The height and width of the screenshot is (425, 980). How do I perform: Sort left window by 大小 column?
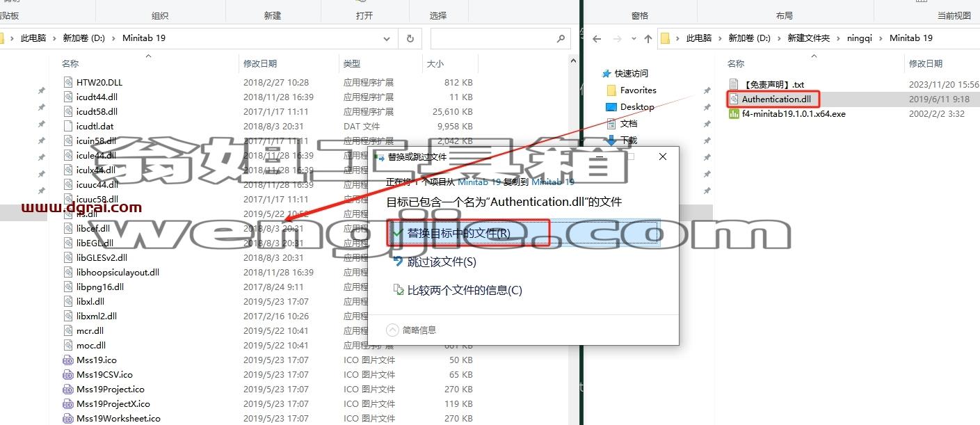[x=435, y=63]
